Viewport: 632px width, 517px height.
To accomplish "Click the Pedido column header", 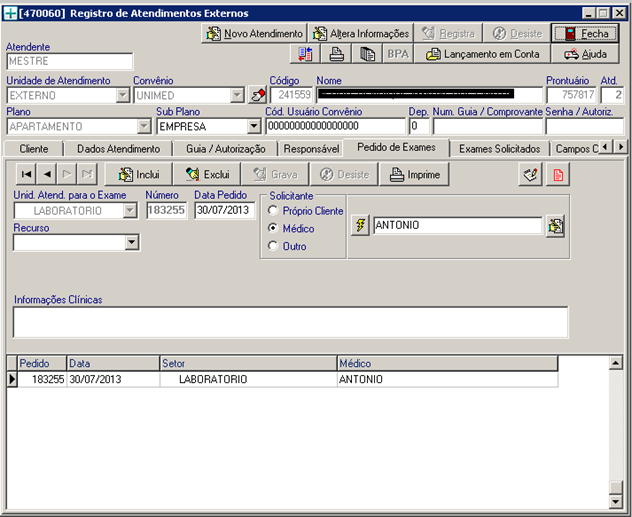I will click(x=42, y=363).
